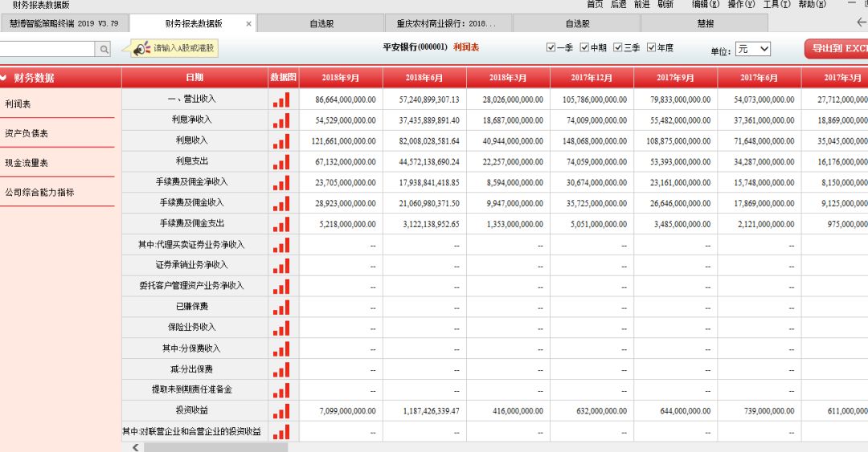
Task: Open chart icon for 手续费及佣金收入 row
Action: coord(280,203)
